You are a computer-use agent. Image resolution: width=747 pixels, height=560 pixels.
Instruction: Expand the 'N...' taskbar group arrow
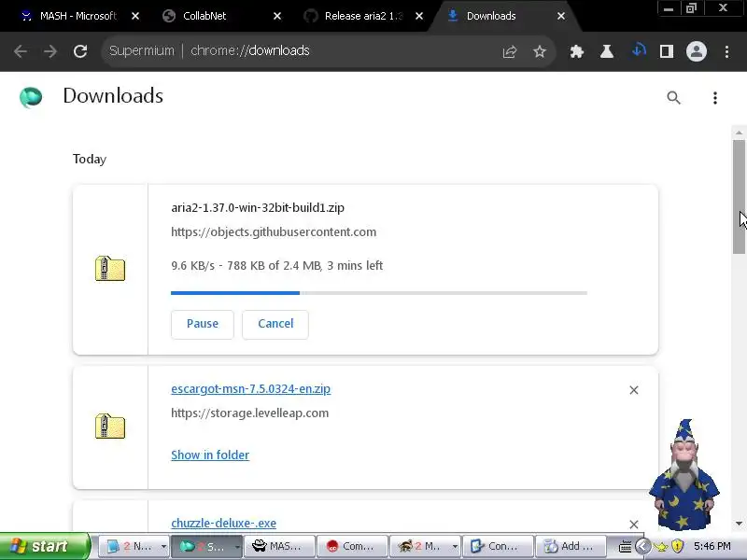point(163,546)
